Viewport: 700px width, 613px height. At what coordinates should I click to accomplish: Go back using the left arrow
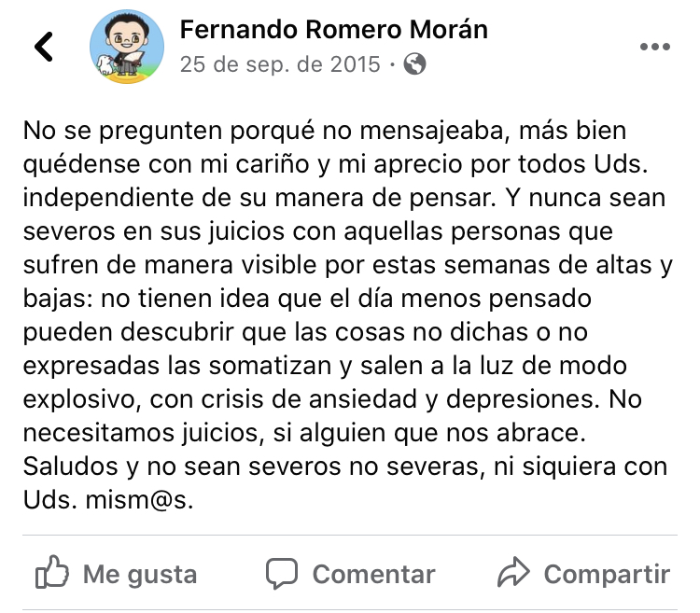[x=43, y=47]
